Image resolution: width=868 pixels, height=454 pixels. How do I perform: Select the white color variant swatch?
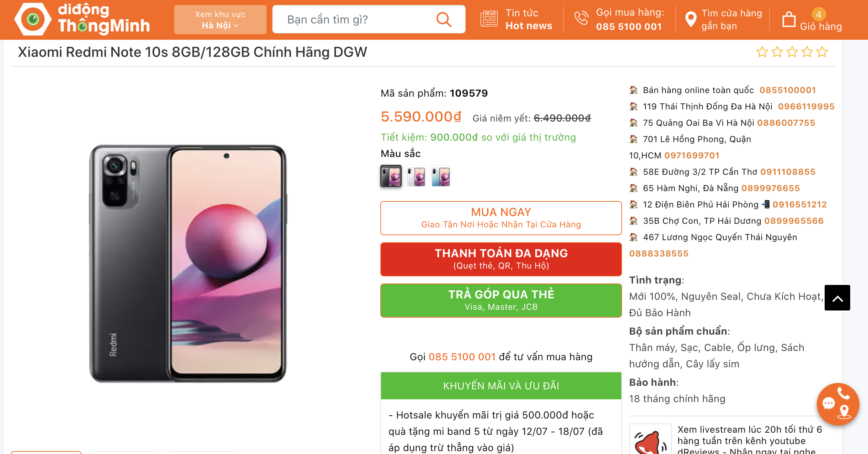click(x=416, y=176)
